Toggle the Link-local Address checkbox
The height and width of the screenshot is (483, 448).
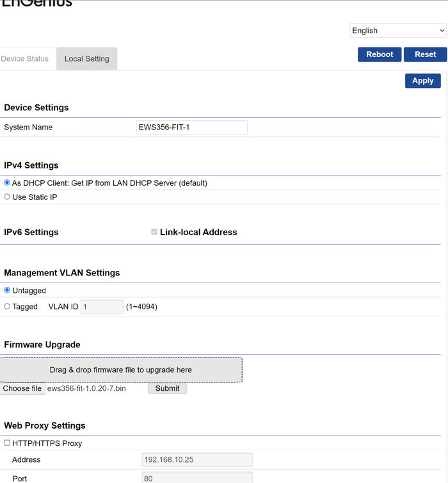[x=154, y=233]
